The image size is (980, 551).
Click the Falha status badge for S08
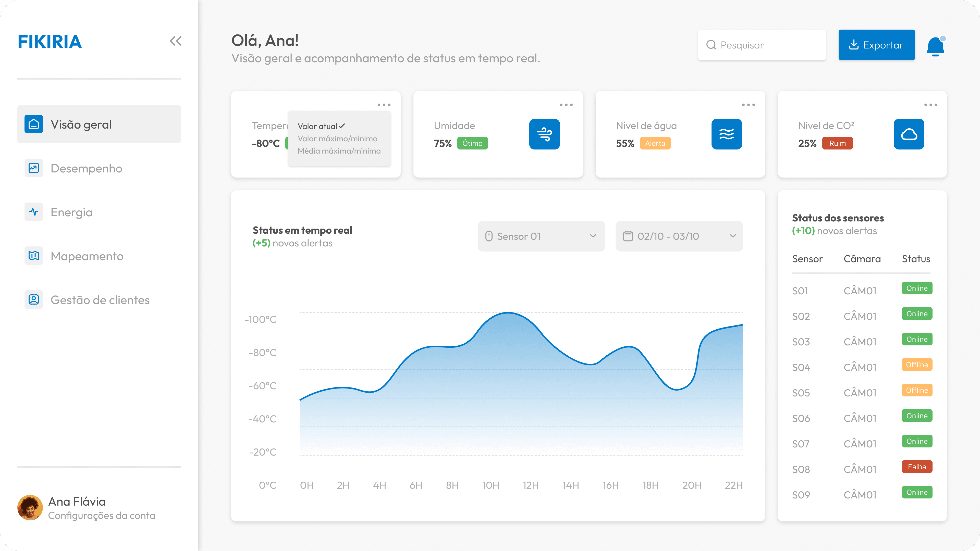[x=916, y=467]
